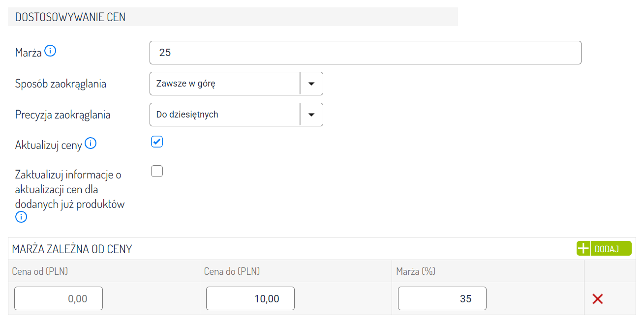
Task: Click the arrow of Precyzja zaokrąglania combo box
Action: coord(311,115)
